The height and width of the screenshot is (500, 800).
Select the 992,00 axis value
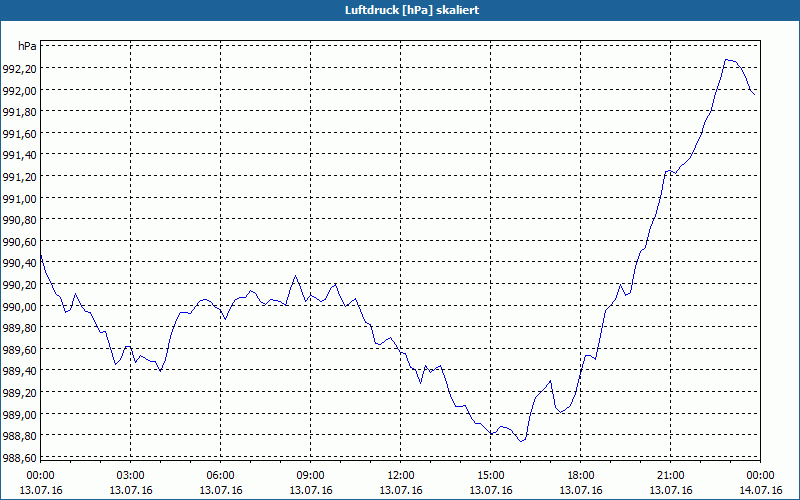20,90
